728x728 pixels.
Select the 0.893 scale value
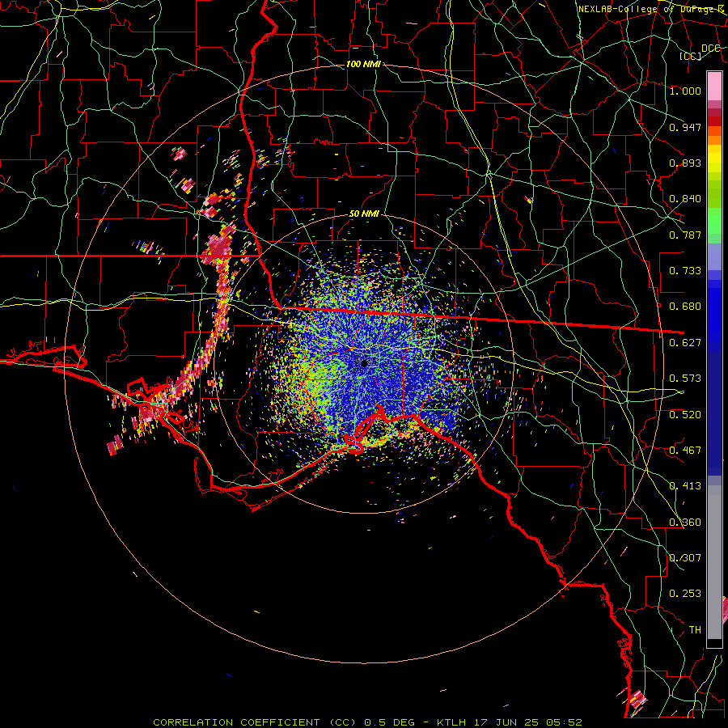tap(685, 163)
